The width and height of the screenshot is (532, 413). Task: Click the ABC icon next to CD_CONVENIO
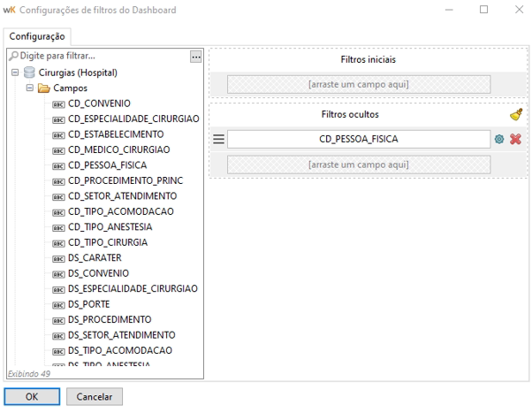pyautogui.click(x=58, y=104)
